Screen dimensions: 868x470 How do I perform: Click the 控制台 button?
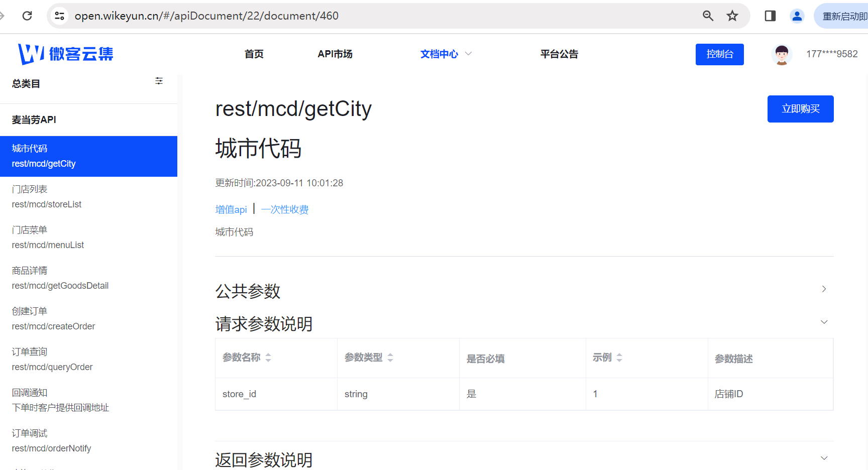pos(719,54)
